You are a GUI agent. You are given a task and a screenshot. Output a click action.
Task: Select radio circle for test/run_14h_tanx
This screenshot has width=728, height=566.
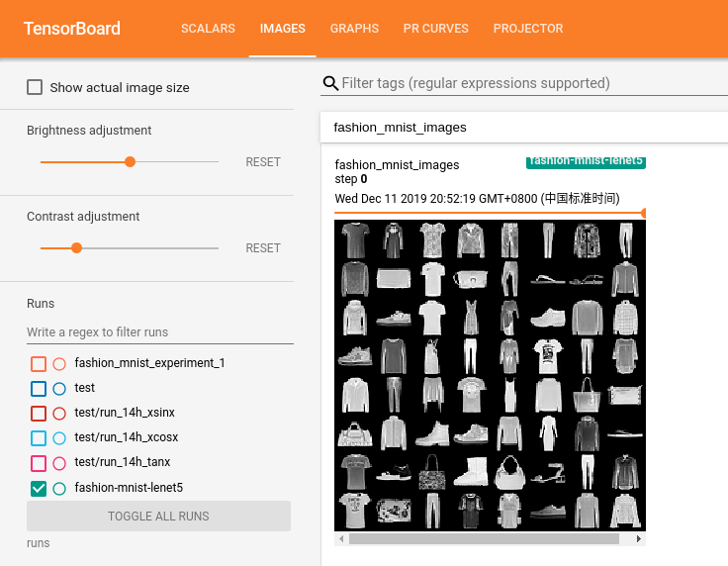[59, 463]
